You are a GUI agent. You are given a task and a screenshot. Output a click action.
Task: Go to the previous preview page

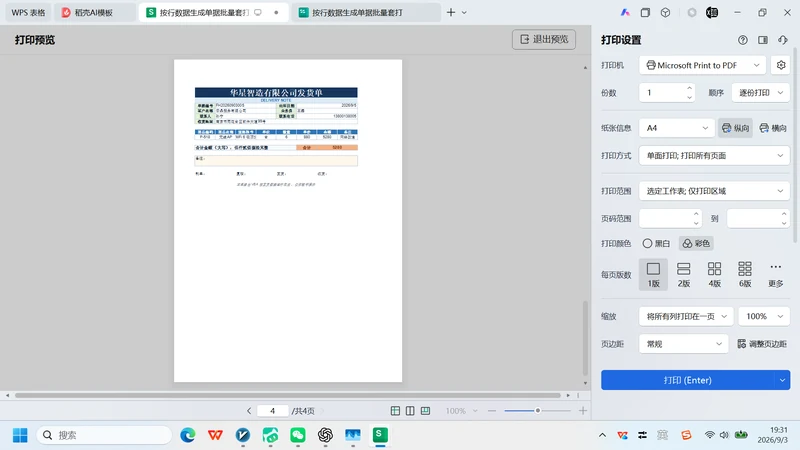tap(249, 411)
